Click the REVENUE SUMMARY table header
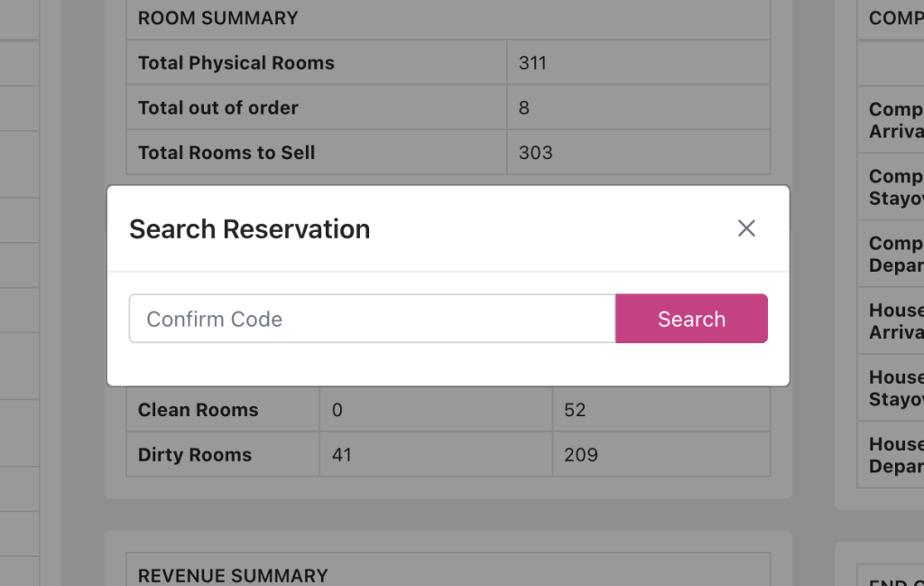The height and width of the screenshot is (586, 924). [x=232, y=575]
